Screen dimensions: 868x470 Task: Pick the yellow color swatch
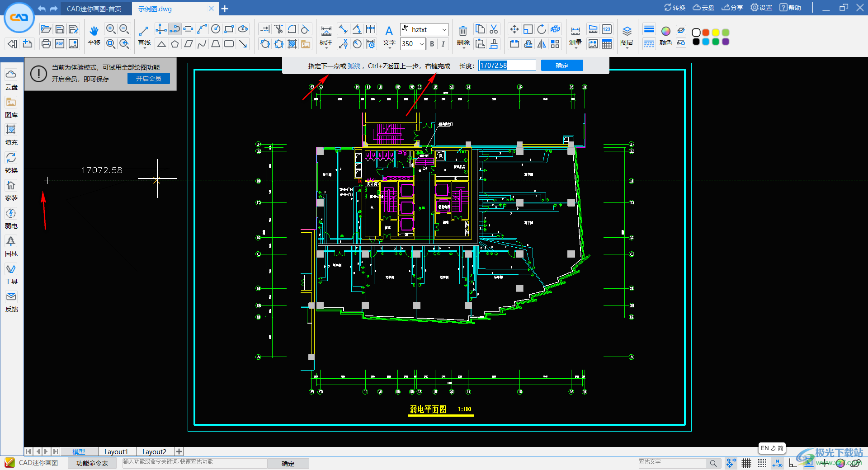[716, 32]
